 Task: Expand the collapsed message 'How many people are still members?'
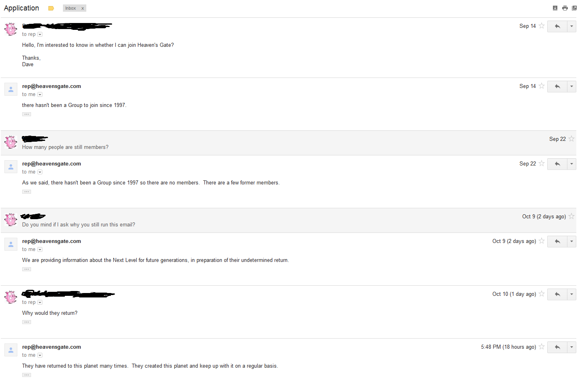288,143
